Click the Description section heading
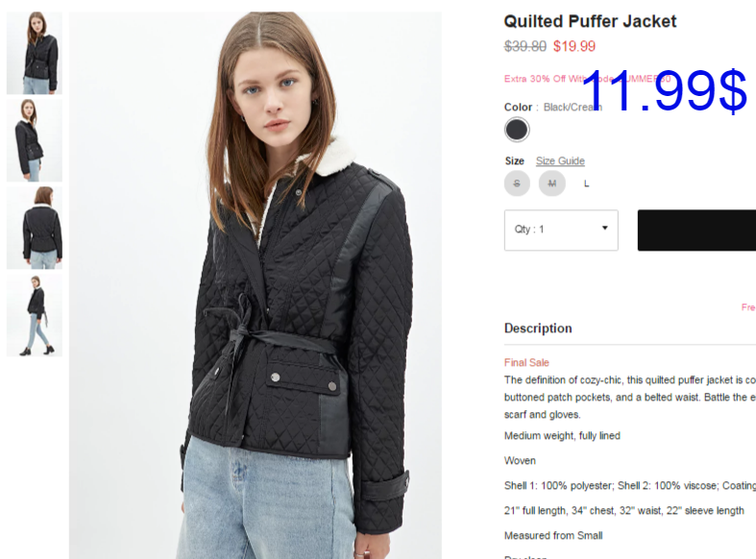The width and height of the screenshot is (756, 559). pos(538,328)
